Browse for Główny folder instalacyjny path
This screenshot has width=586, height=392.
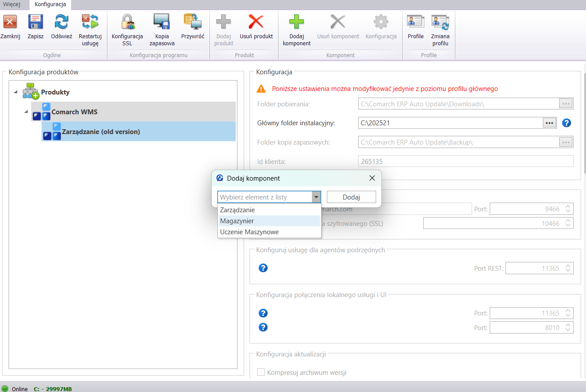549,123
